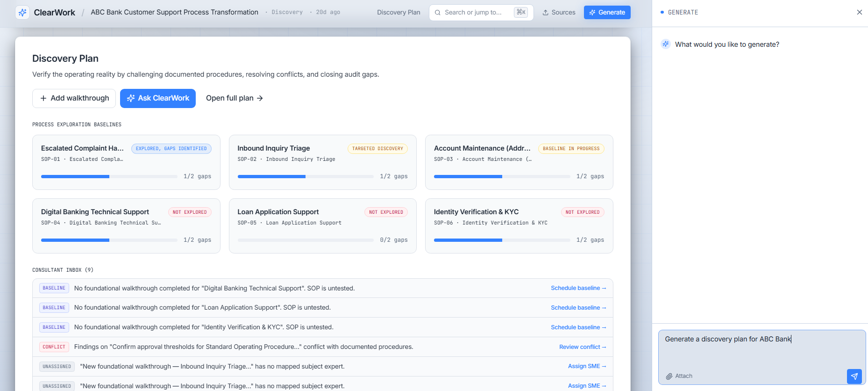Click the blue Generate button

pyautogui.click(x=607, y=13)
